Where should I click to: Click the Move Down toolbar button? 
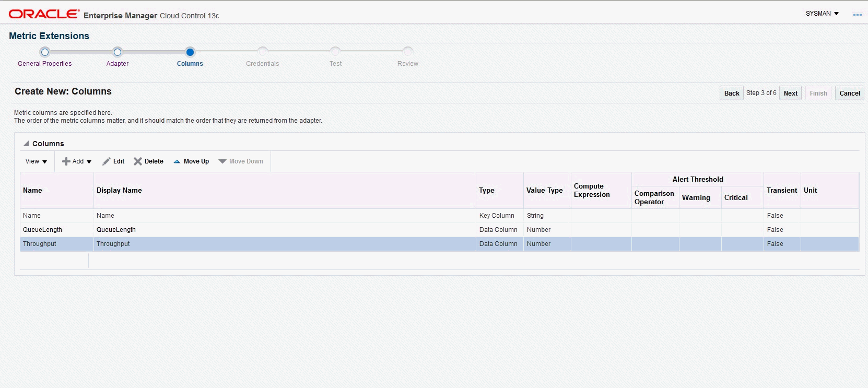pyautogui.click(x=241, y=161)
